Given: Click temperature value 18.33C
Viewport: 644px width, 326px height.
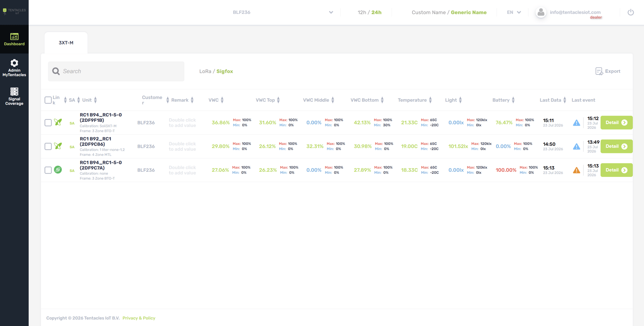Looking at the screenshot, I should point(409,170).
